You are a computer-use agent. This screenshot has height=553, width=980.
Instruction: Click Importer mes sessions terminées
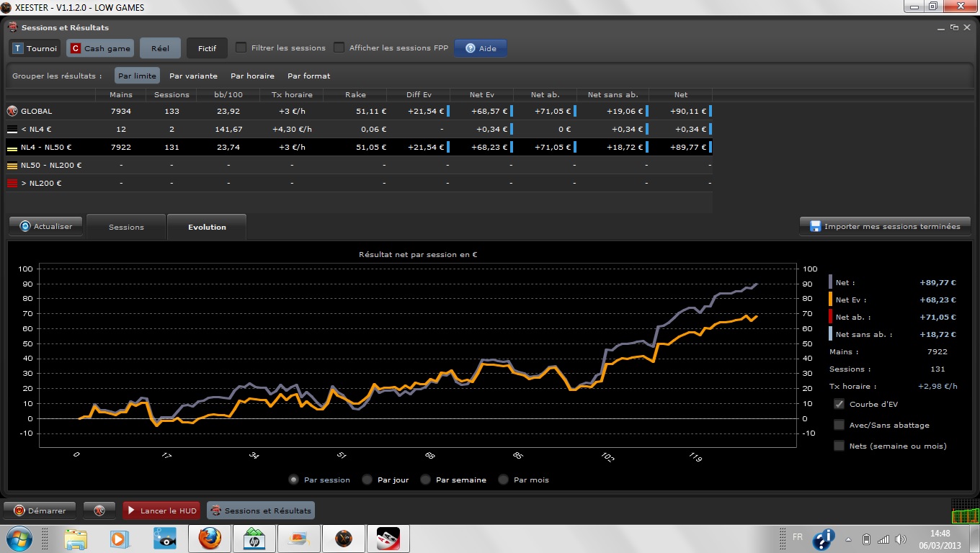[885, 226]
